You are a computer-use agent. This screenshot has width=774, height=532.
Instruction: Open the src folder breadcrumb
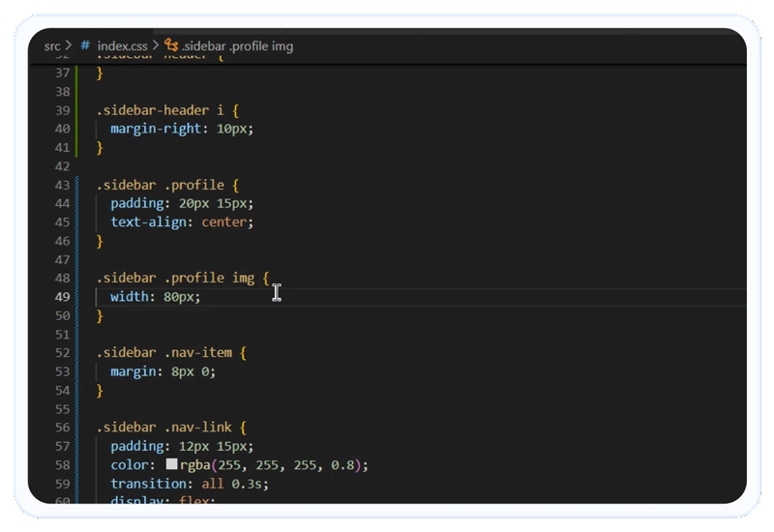(x=52, y=45)
